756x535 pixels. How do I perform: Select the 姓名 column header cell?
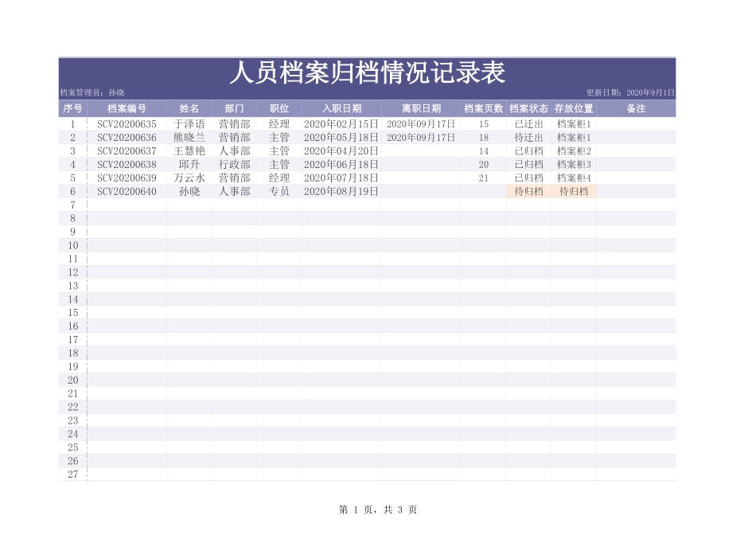pos(189,107)
